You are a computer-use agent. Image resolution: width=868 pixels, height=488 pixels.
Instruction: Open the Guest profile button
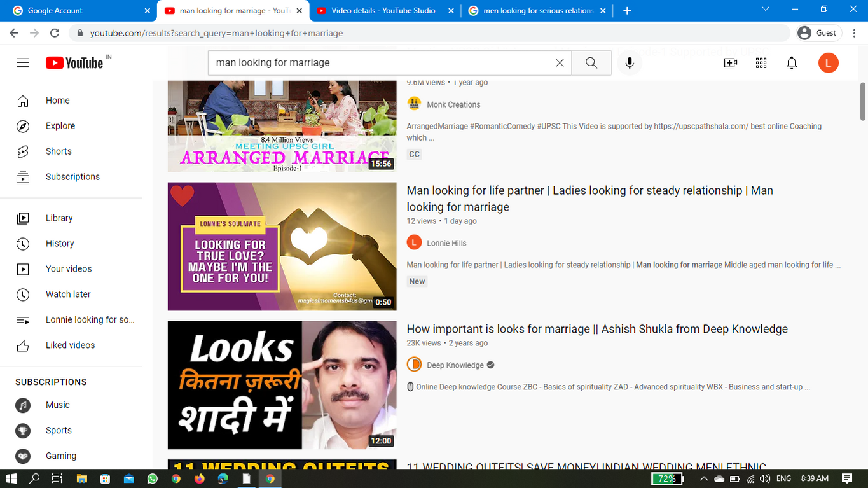pos(819,33)
